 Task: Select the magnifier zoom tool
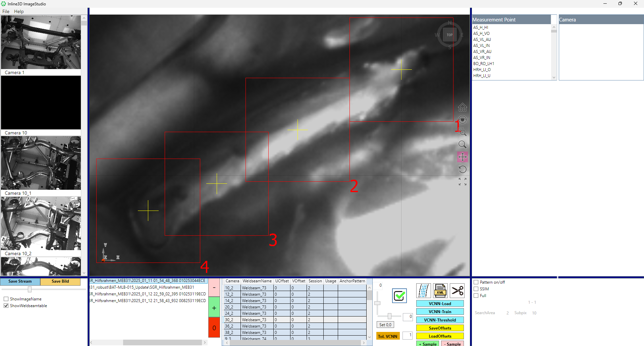(x=462, y=145)
